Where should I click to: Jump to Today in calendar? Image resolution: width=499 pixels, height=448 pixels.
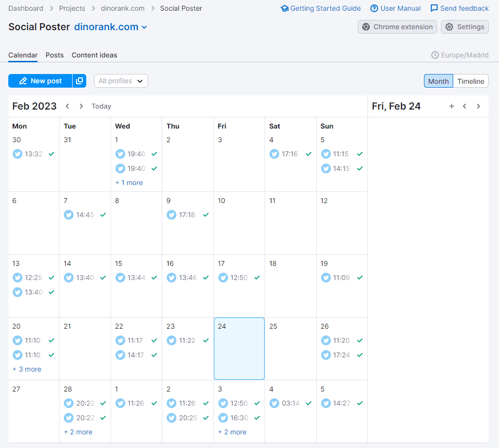(x=101, y=106)
